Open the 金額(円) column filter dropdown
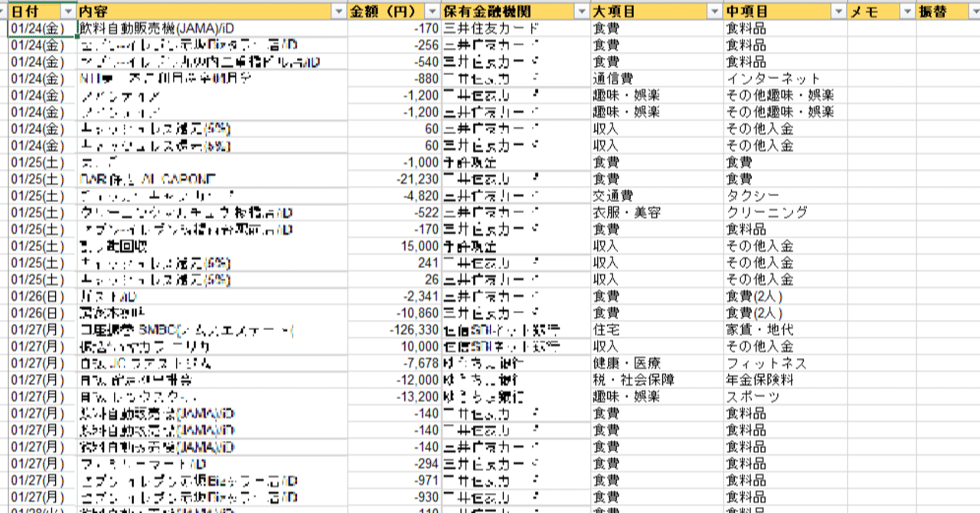The height and width of the screenshot is (513, 980). click(x=432, y=12)
